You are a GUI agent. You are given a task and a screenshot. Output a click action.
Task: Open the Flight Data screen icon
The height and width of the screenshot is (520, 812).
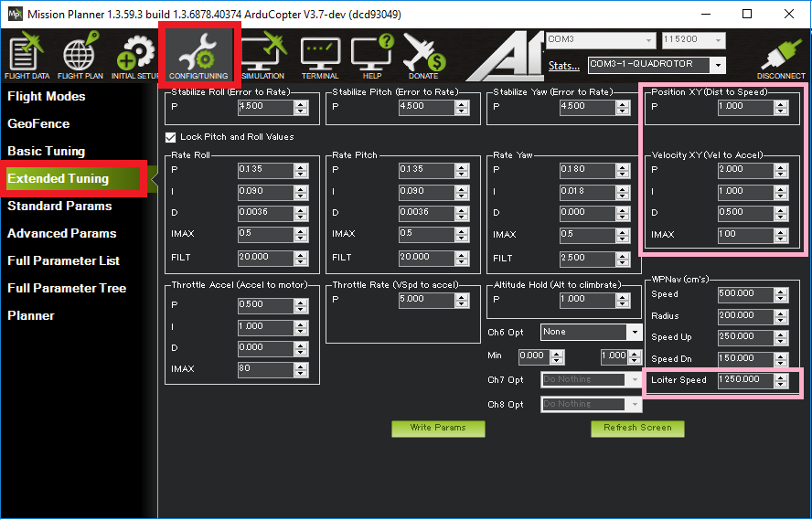pos(27,57)
